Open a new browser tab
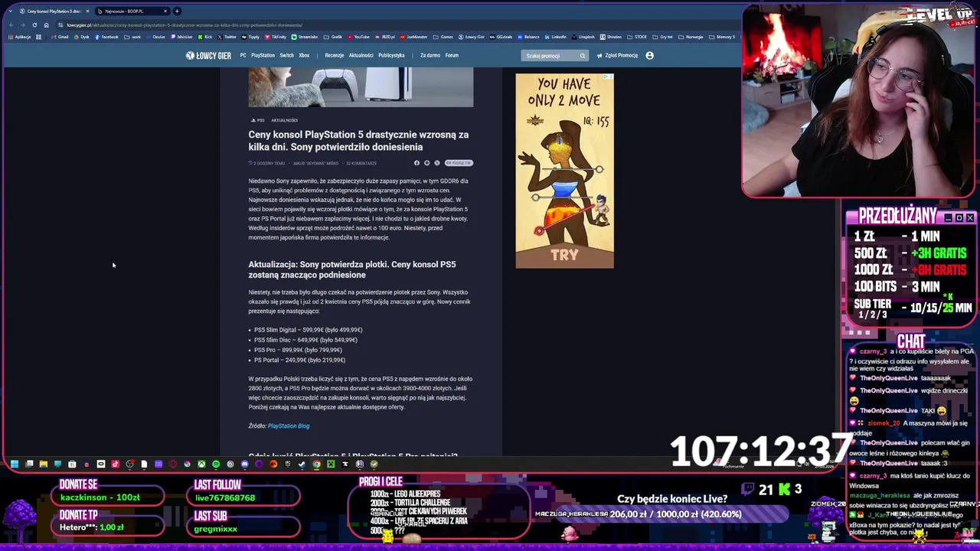 tap(177, 11)
